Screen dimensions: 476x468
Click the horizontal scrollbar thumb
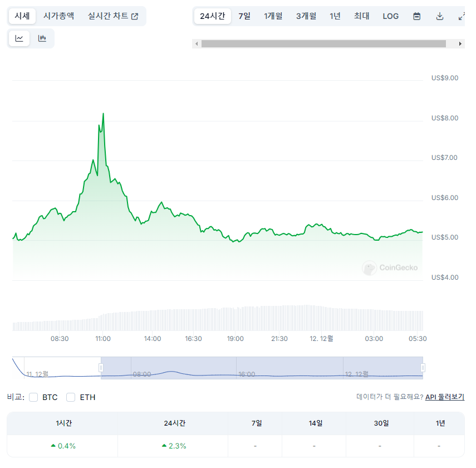pos(323,44)
